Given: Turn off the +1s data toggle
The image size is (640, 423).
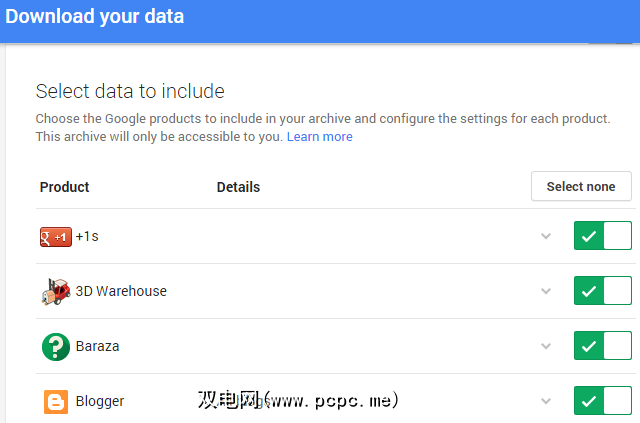Looking at the screenshot, I should (x=602, y=236).
